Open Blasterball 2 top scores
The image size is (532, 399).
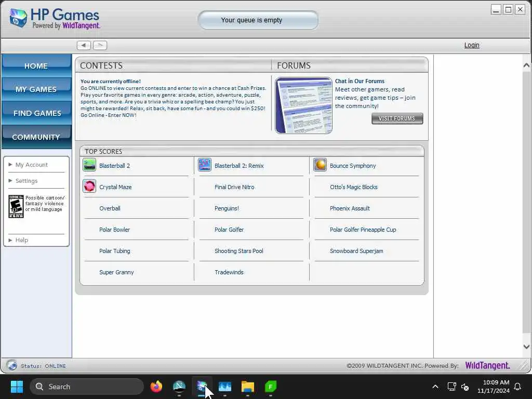point(114,166)
